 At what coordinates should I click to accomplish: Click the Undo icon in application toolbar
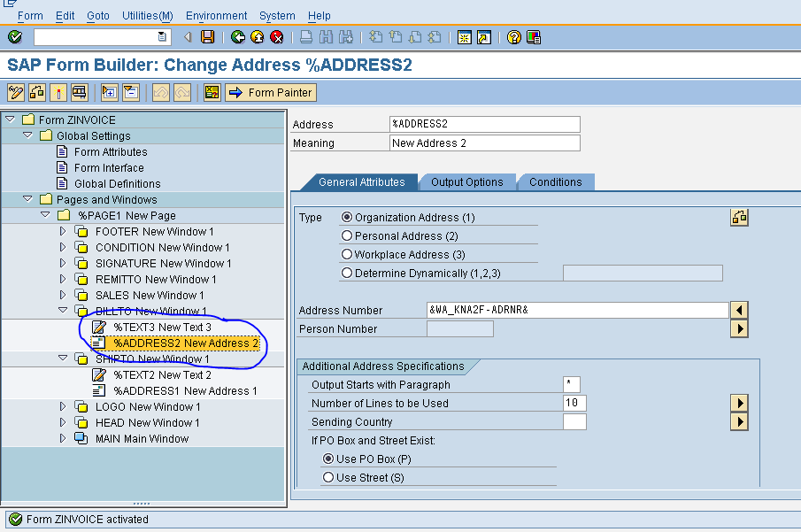pos(159,92)
